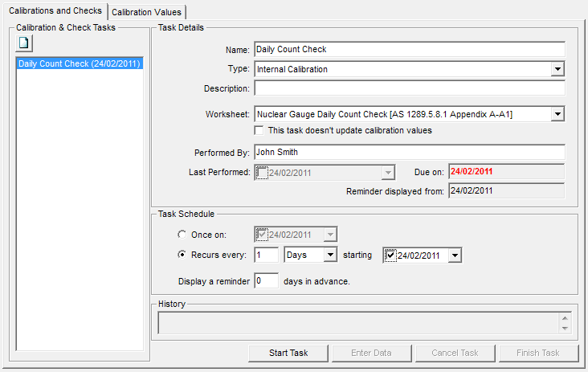Open the Days unit dropdown

[329, 255]
